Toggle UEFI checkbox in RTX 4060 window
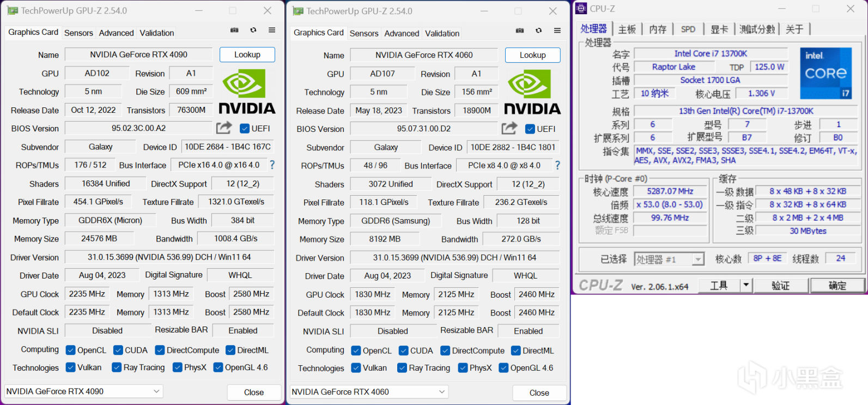Image resolution: width=868 pixels, height=405 pixels. click(530, 129)
